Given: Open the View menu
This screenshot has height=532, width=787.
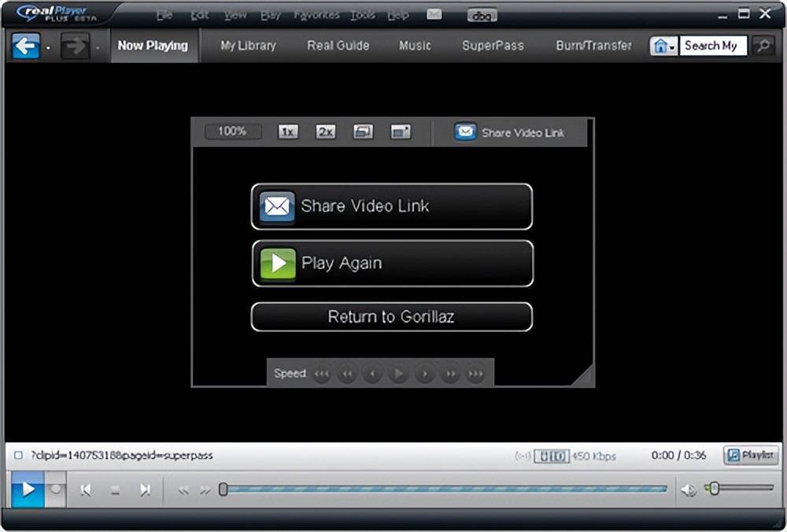Looking at the screenshot, I should click(235, 15).
